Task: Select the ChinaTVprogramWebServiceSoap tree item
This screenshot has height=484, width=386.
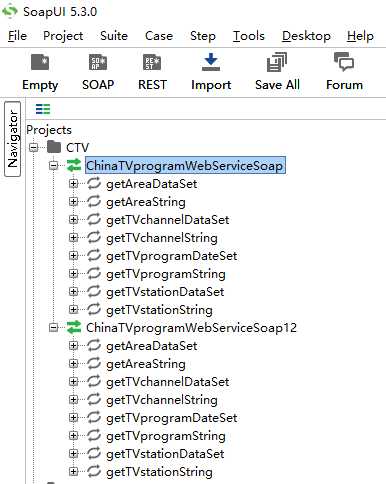Action: (x=185, y=165)
